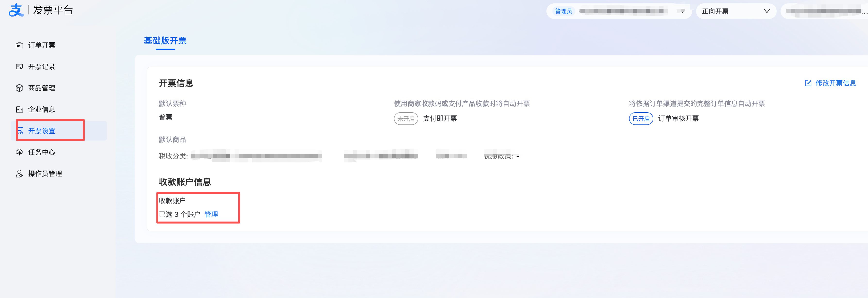This screenshot has height=298, width=868.
Task: Click the 订单开票 sidebar icon
Action: [x=19, y=45]
